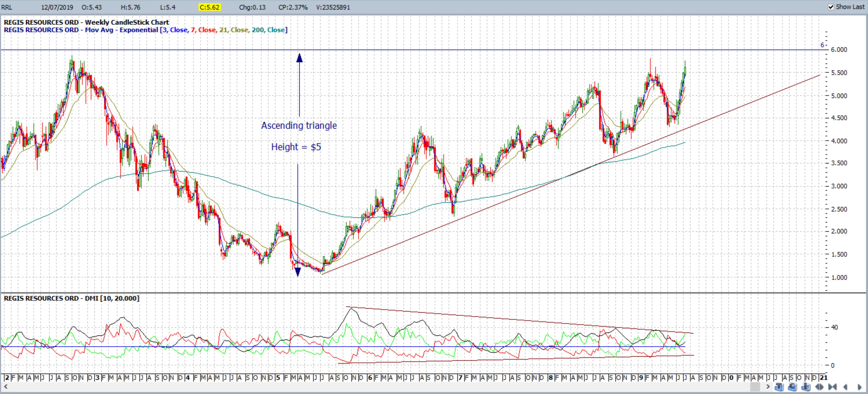Click the 1.000 price axis label

[x=839, y=278]
